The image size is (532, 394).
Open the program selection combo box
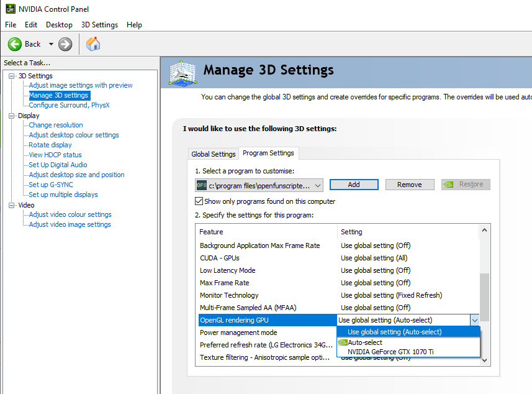[259, 185]
